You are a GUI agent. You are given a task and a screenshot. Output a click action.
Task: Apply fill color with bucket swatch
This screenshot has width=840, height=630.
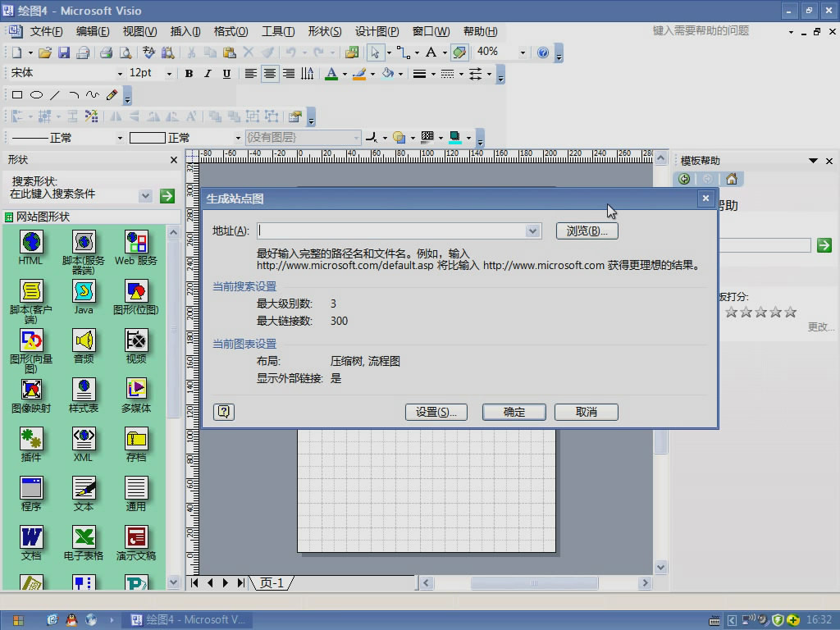pyautogui.click(x=387, y=74)
